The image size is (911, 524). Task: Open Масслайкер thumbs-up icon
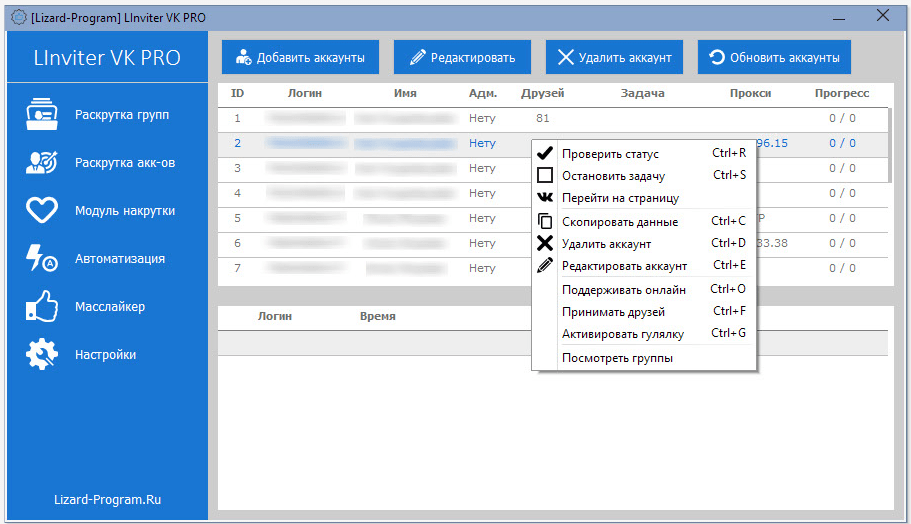pyautogui.click(x=41, y=306)
